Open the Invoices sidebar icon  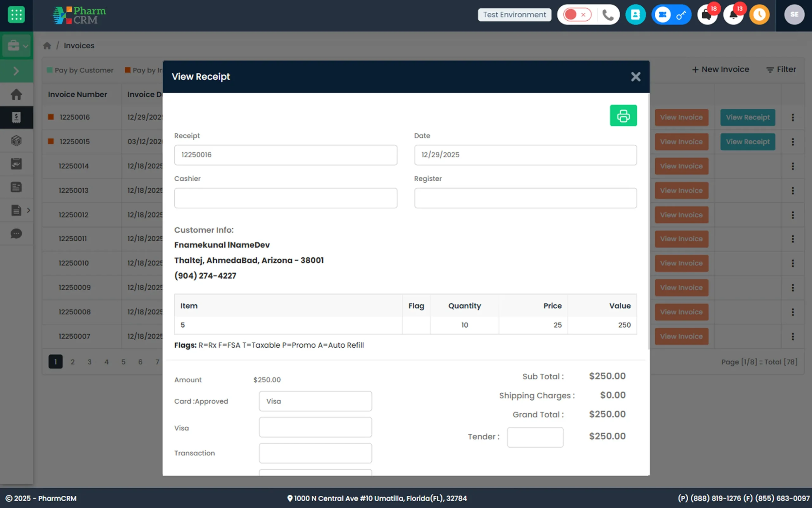click(16, 117)
